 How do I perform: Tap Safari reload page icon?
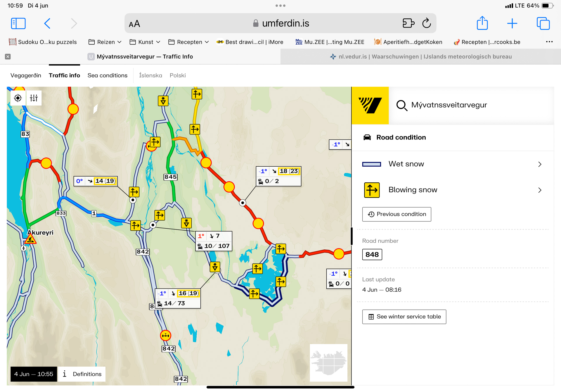(x=426, y=23)
